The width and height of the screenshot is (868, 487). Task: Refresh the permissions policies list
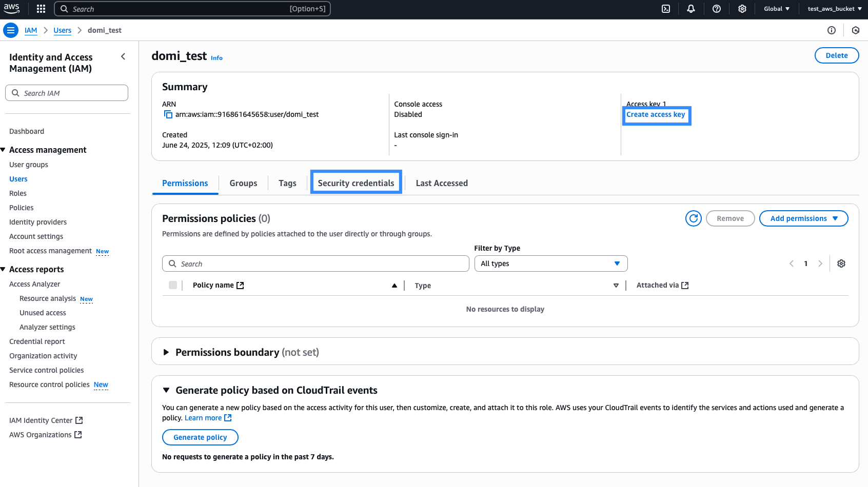[x=694, y=218]
